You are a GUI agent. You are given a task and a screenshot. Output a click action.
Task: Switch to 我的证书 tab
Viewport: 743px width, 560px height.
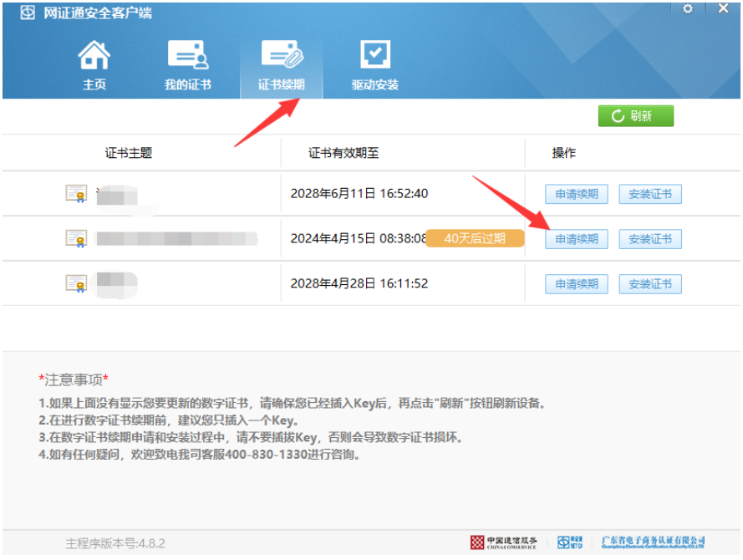click(187, 65)
